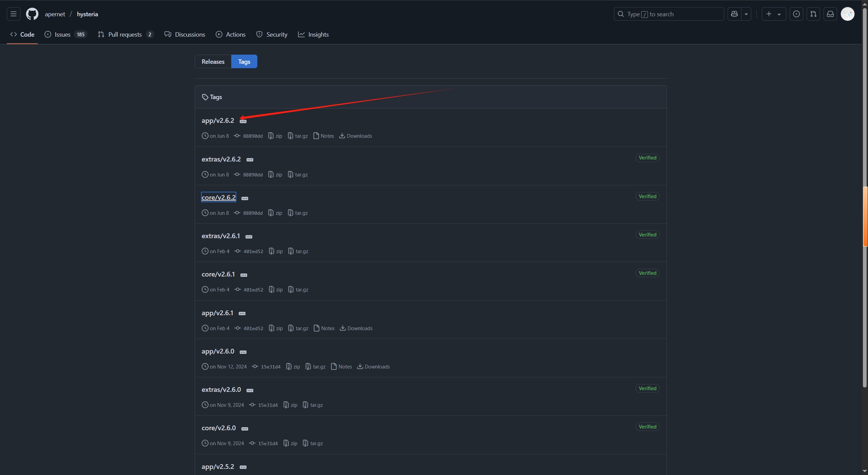868x475 pixels.
Task: Select the Tags view button
Action: pos(244,61)
